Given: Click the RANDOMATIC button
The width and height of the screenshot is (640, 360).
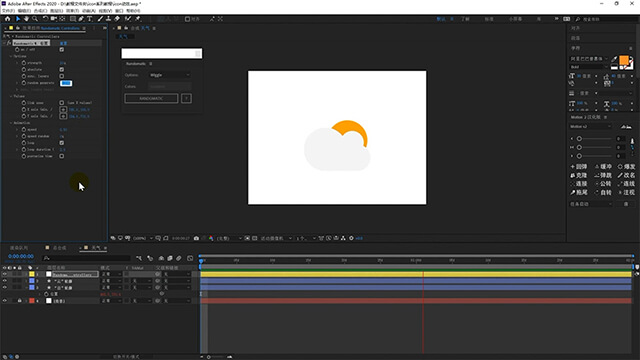Looking at the screenshot, I should [x=151, y=98].
